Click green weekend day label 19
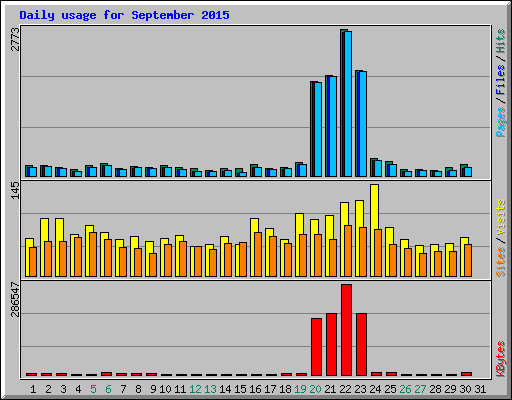This screenshot has height=400, width=512. (x=300, y=389)
